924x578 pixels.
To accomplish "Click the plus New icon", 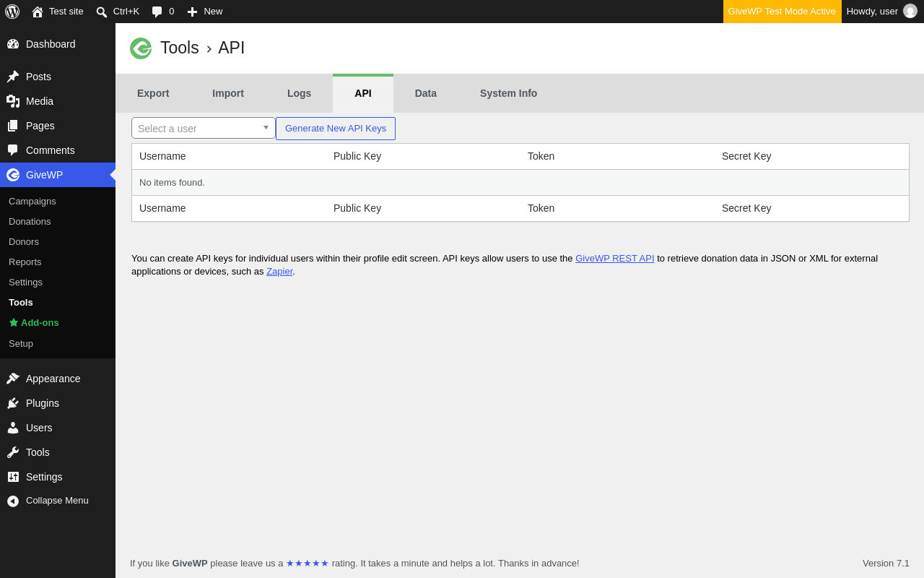I will [192, 12].
